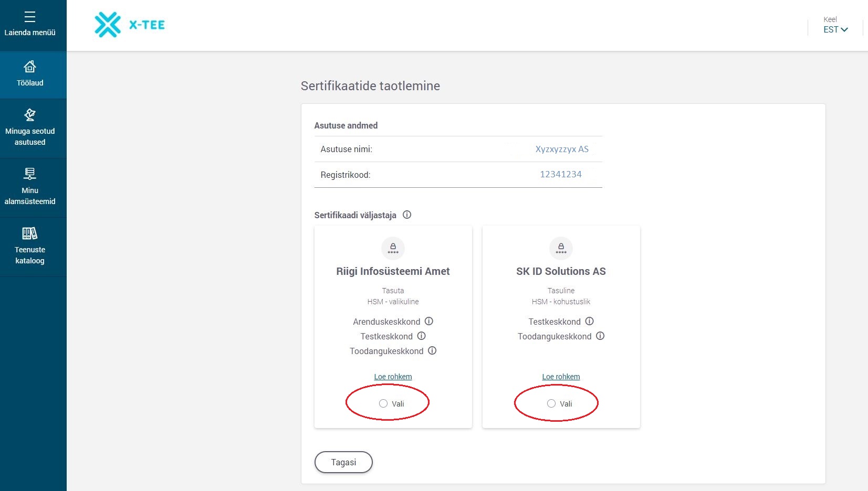Open Teenuste kataloog
Screen dimensions: 868x491
pyautogui.click(x=30, y=247)
